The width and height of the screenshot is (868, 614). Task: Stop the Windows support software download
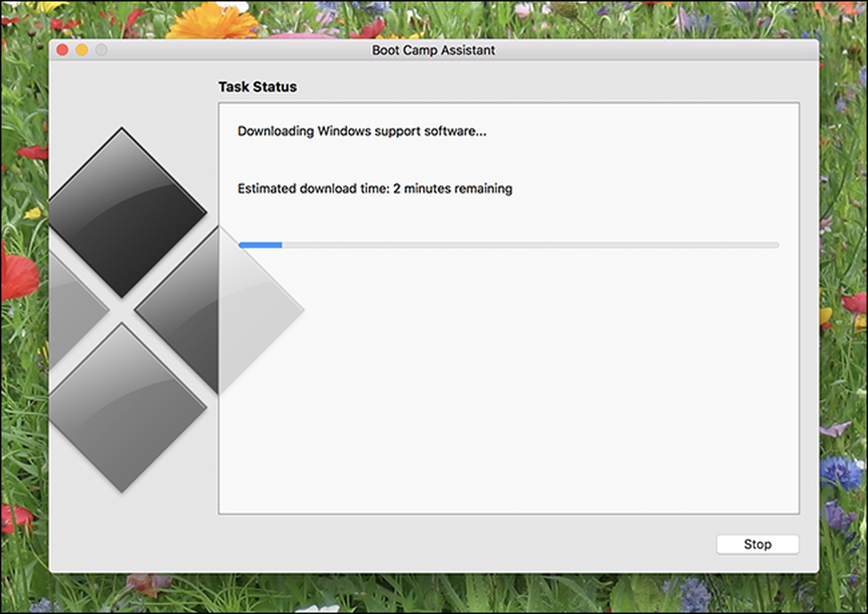[757, 545]
